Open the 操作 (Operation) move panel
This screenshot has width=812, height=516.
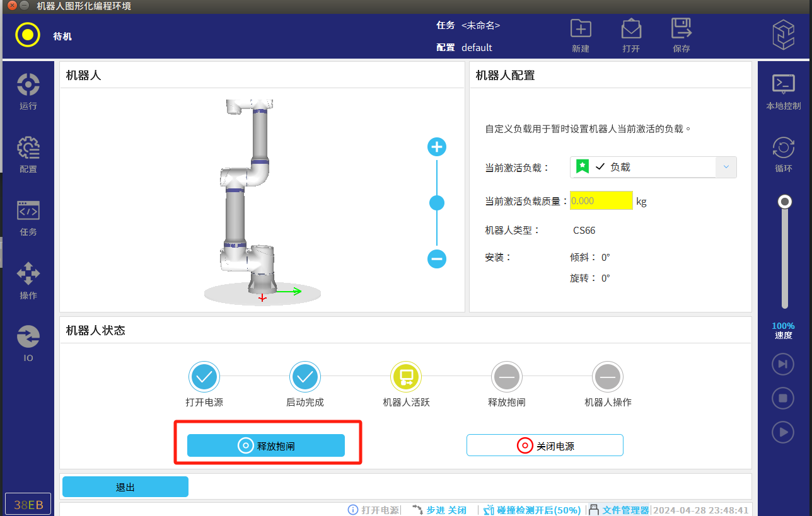tap(28, 280)
